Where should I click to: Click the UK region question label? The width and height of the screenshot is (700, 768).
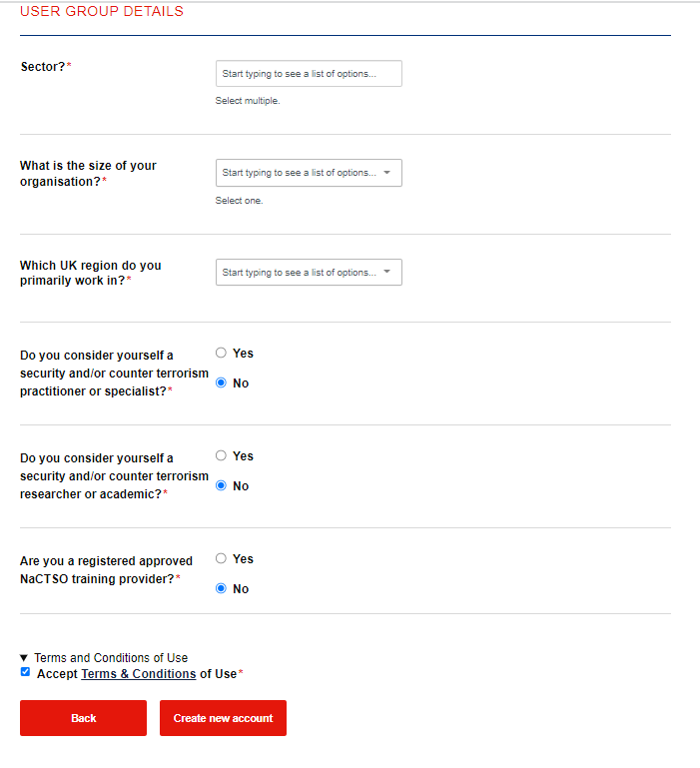coord(90,274)
